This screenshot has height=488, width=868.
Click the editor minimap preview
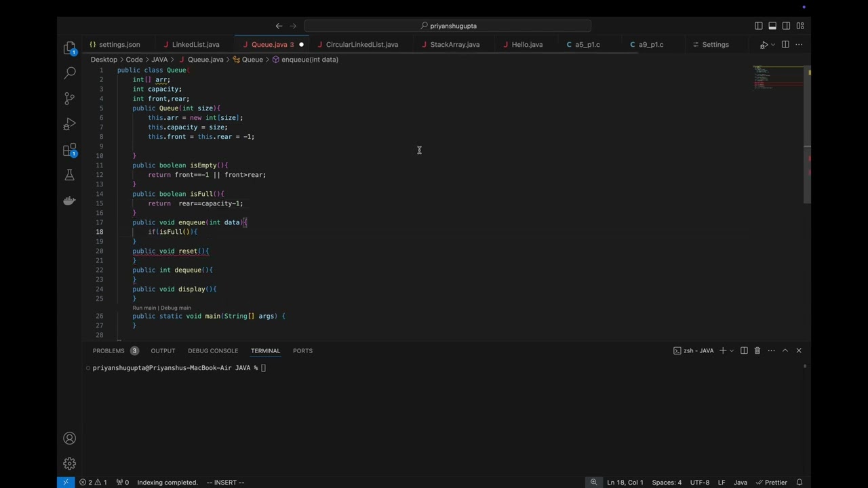tap(778, 77)
